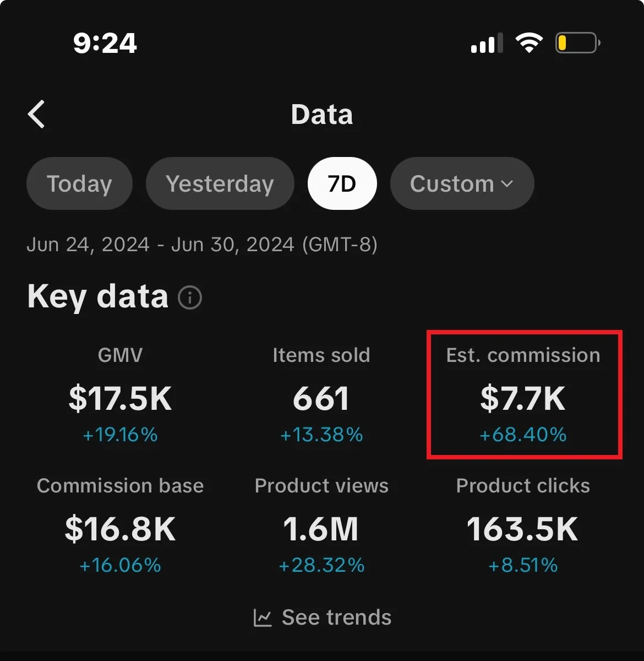644x661 pixels.
Task: Tap Commission base $16.8K metric
Action: coord(120,528)
